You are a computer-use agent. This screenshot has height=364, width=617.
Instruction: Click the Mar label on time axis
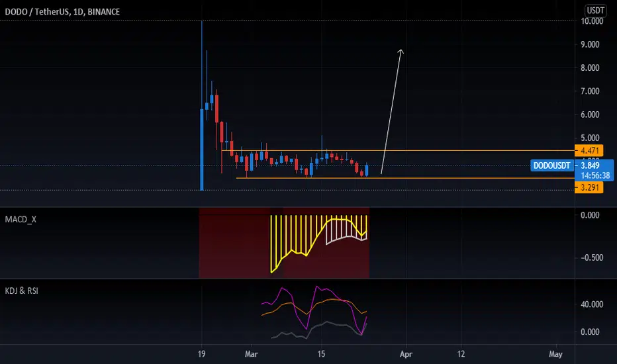[251, 354]
